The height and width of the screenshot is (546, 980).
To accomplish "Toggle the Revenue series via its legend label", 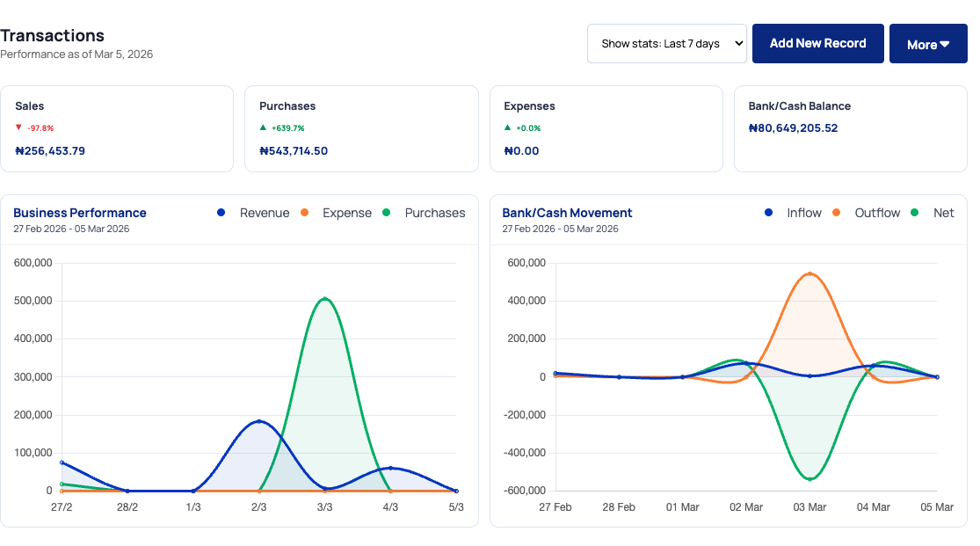I will pos(265,213).
